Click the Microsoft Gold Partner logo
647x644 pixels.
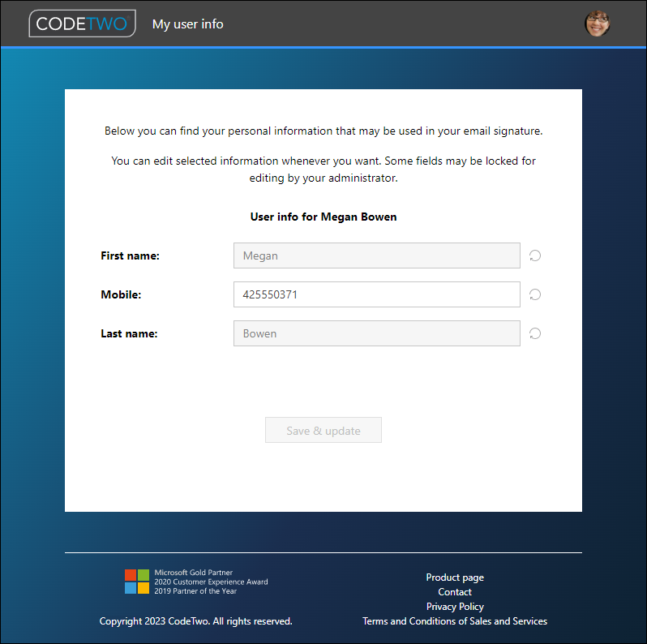pyautogui.click(x=137, y=582)
